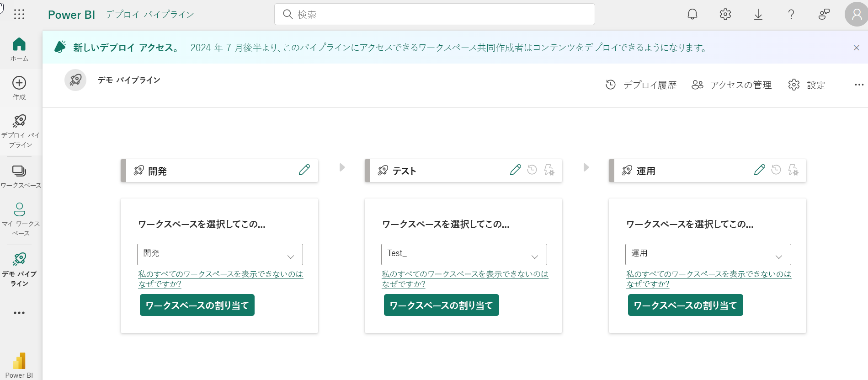The image size is (868, 380).
Task: Open the Test_ workspace dropdown
Action: (464, 254)
